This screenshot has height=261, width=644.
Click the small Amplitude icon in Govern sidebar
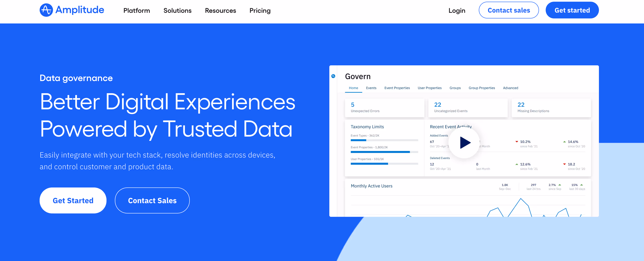(x=333, y=76)
